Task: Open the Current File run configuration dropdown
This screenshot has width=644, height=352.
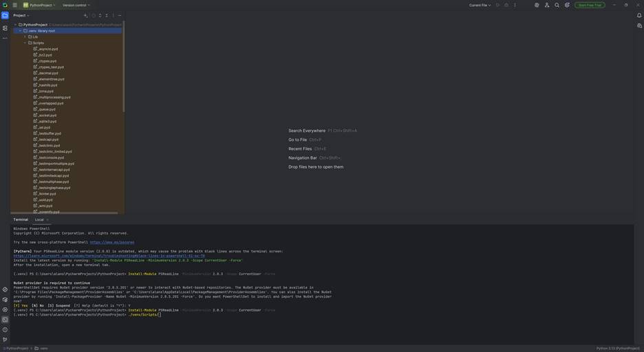Action: coord(480,5)
